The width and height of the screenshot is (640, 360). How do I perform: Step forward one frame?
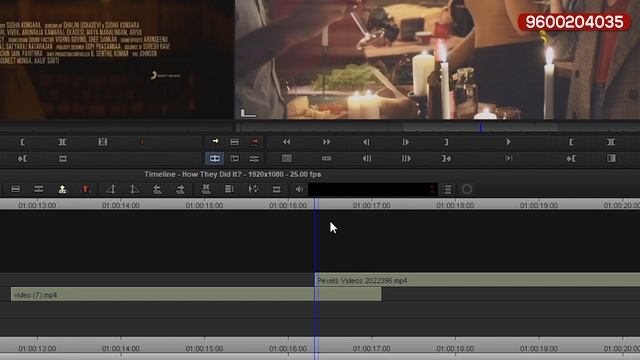(x=406, y=142)
